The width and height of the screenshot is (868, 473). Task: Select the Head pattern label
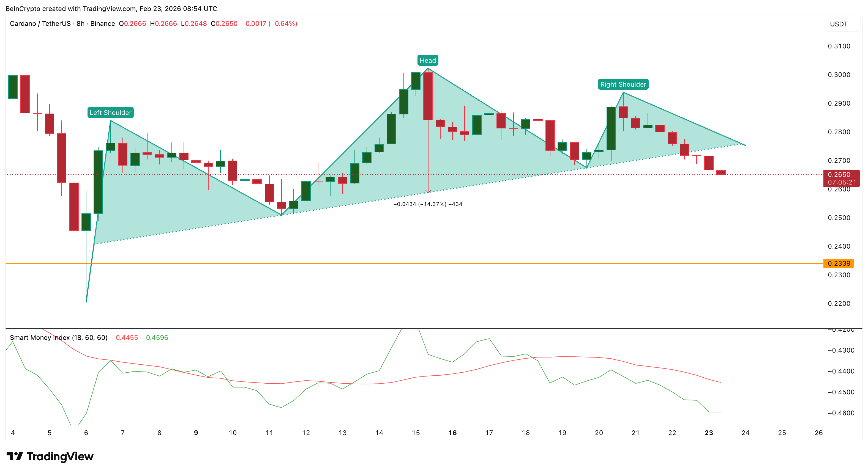point(428,61)
